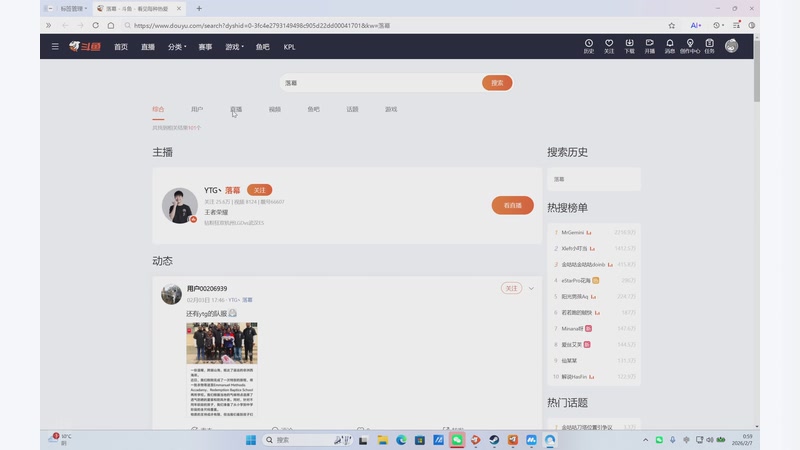Show hidden system tray icons
800x450 pixels.
click(x=645, y=440)
